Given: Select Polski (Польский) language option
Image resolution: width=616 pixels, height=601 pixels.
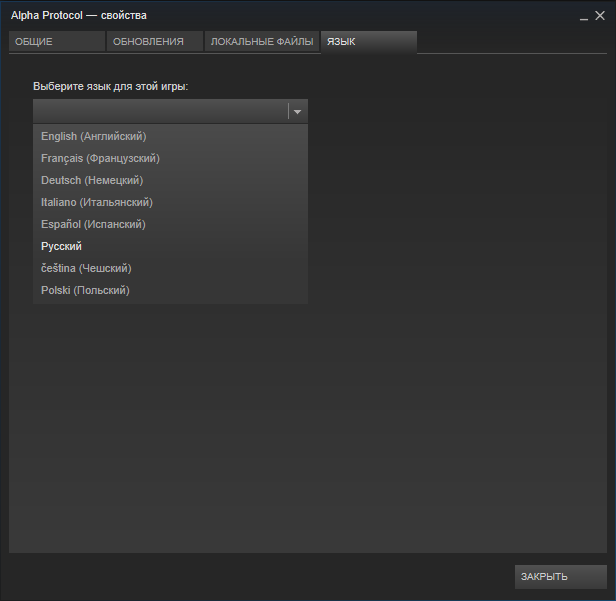Looking at the screenshot, I should (85, 290).
